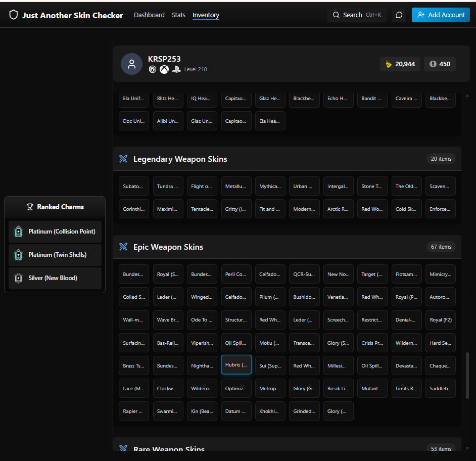Click the Epic Weapon Skins heading
The width and height of the screenshot is (476, 461).
pyautogui.click(x=168, y=247)
